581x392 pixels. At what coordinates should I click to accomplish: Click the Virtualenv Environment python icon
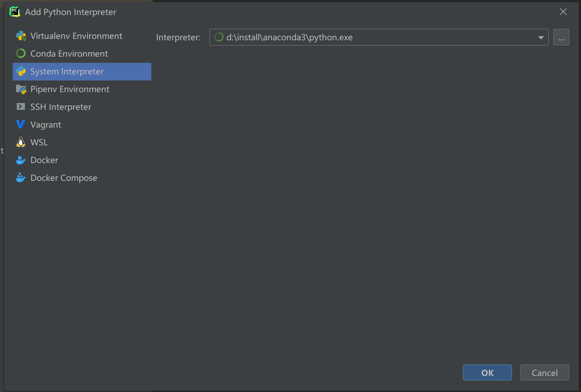tap(21, 36)
